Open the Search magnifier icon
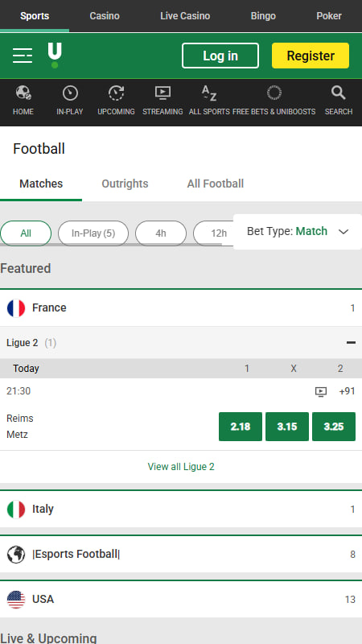Image resolution: width=362 pixels, height=644 pixels. coord(338,93)
